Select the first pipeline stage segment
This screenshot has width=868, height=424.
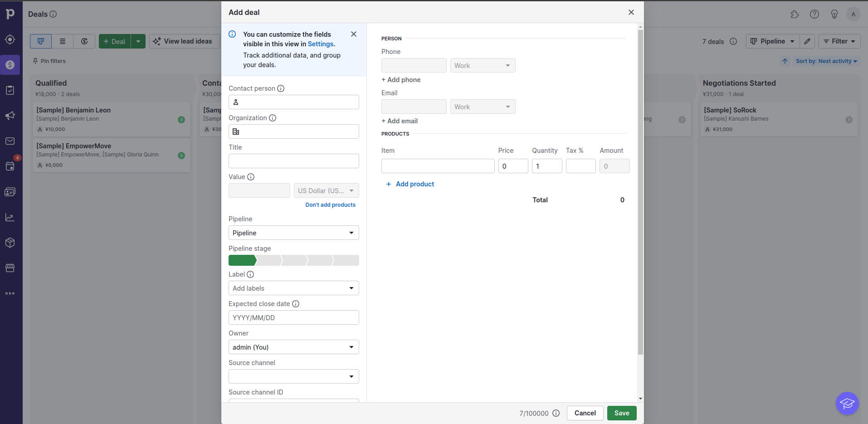point(242,260)
